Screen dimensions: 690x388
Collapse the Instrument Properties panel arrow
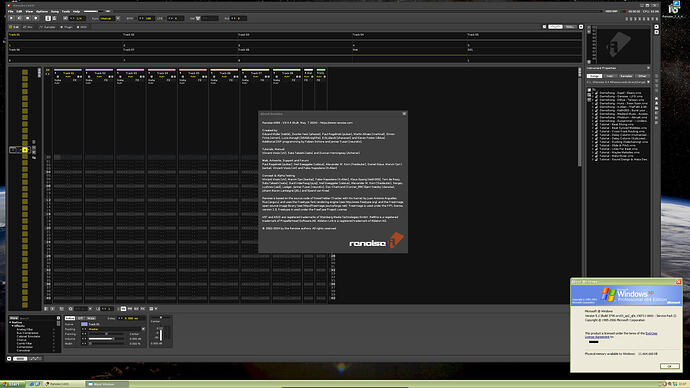point(648,68)
